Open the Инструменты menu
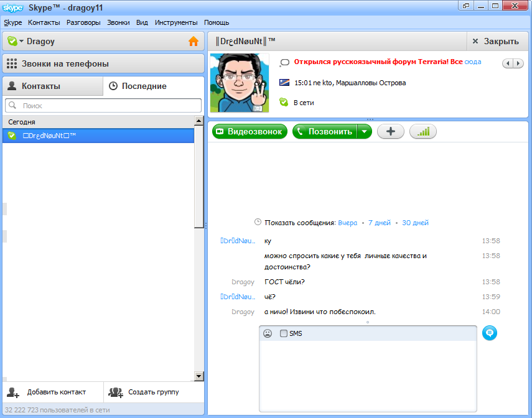Viewport: 532px width, 418px height. point(176,22)
